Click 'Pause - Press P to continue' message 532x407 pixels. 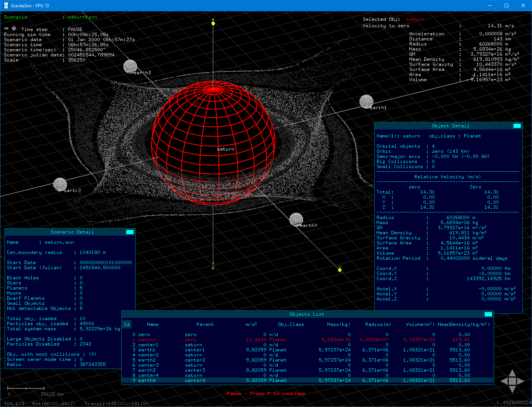[266, 394]
